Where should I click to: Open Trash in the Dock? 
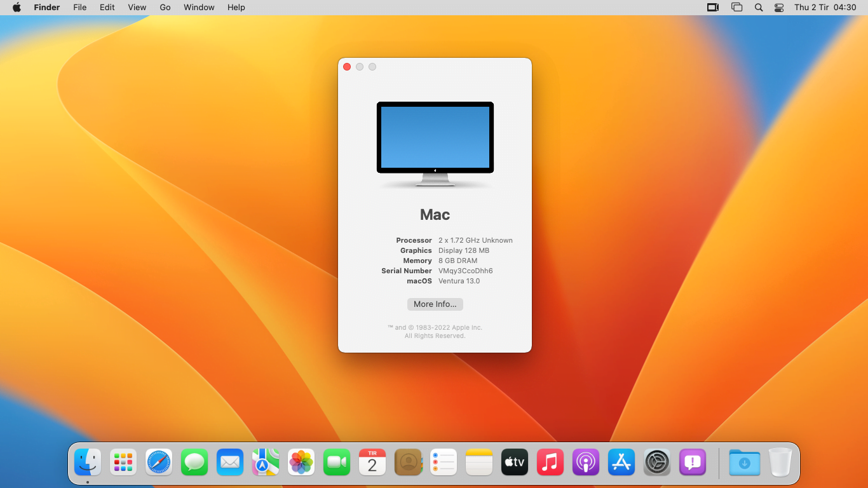(x=780, y=462)
